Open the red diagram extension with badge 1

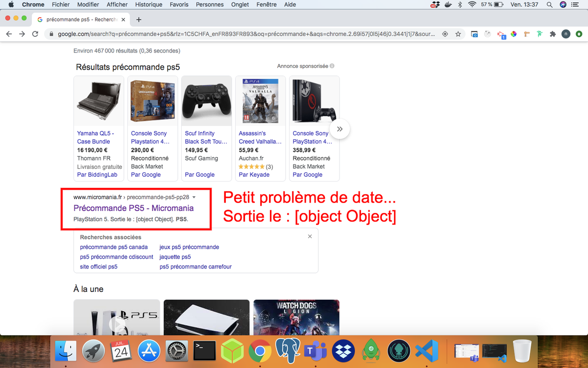point(501,34)
